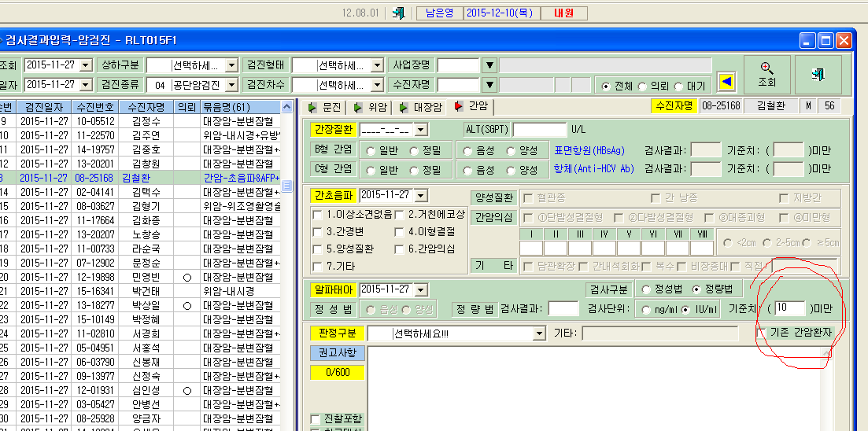Select patient row 김택수 in list
Image resolution: width=868 pixels, height=431 pixels.
pos(141,193)
